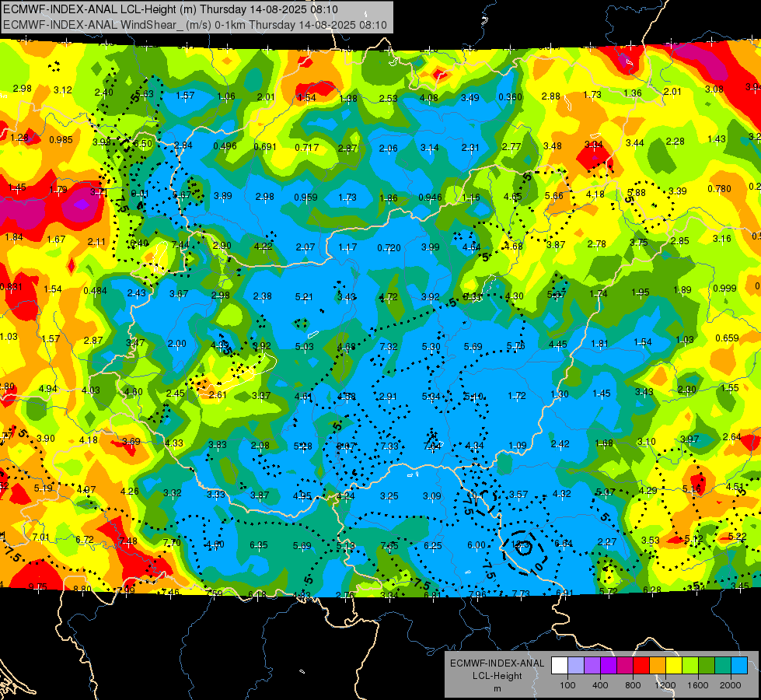Click the wind shear value 0.959
The image size is (761, 700).
305,198
